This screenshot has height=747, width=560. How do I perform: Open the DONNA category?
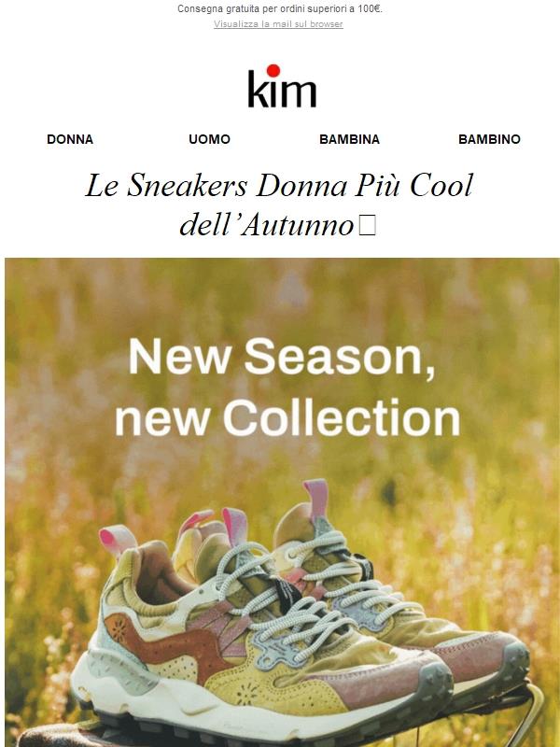(70, 139)
